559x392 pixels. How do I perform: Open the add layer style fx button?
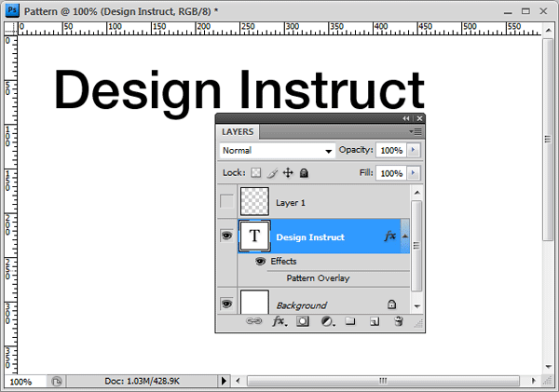click(x=279, y=321)
